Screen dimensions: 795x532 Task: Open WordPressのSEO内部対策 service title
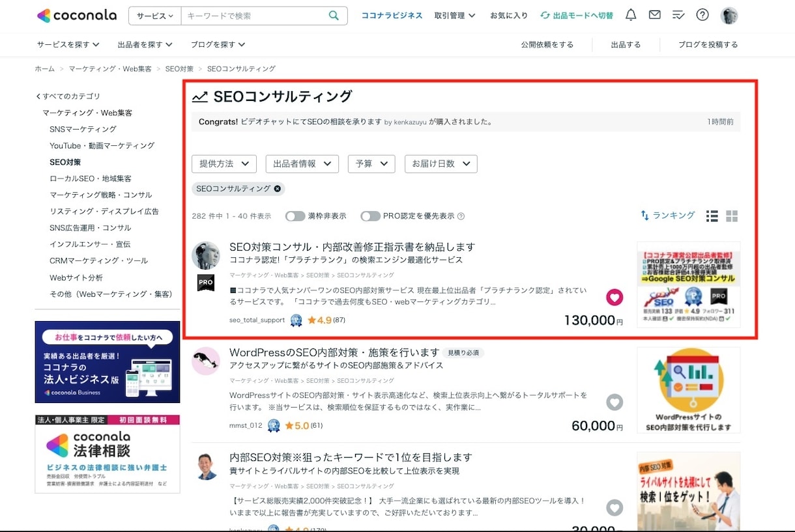pyautogui.click(x=334, y=352)
